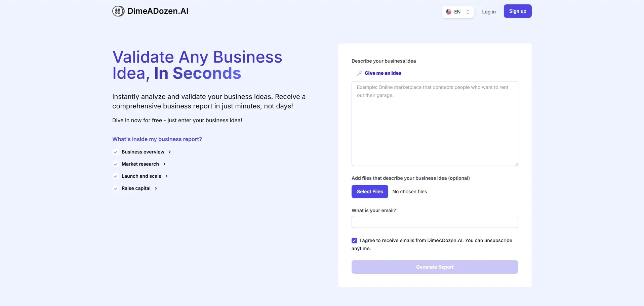Expand the Launch and scale chevron
This screenshot has height=306, width=644.
coord(167,176)
